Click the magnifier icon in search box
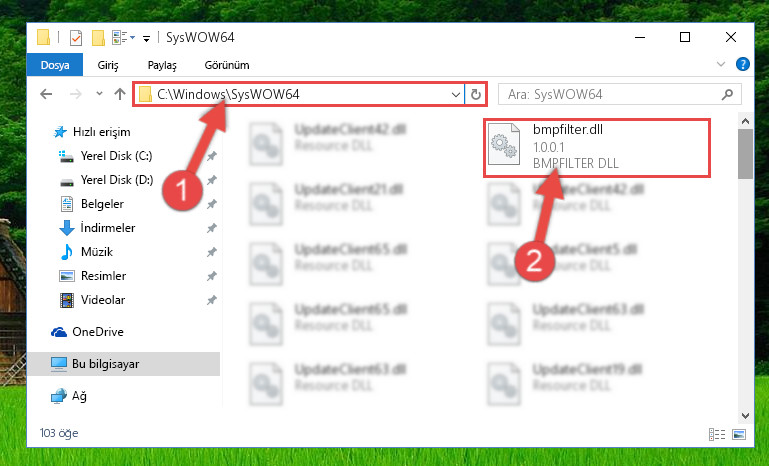 click(727, 94)
